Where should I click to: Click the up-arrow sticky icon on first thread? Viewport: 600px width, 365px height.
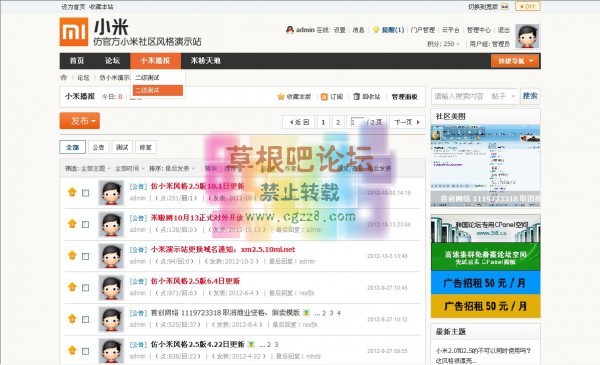coord(72,192)
